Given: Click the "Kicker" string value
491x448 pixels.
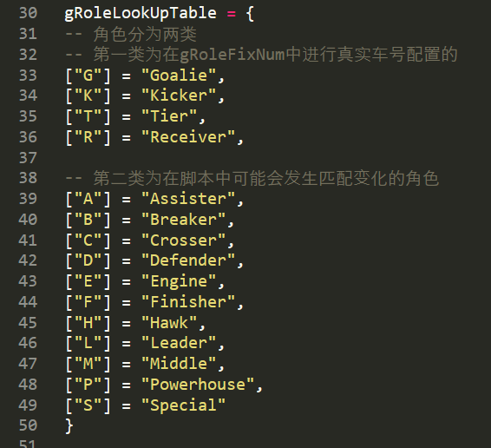Looking at the screenshot, I should pos(179,96).
